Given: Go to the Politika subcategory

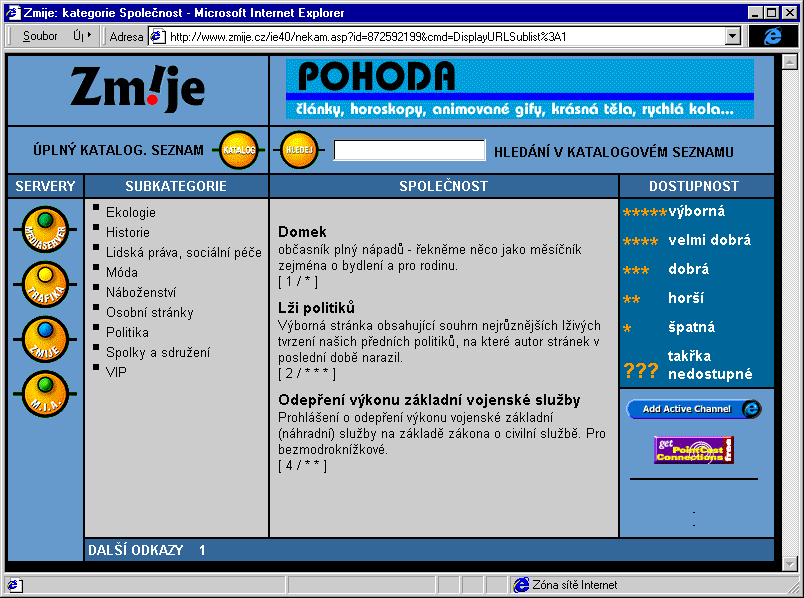Looking at the screenshot, I should (x=127, y=332).
